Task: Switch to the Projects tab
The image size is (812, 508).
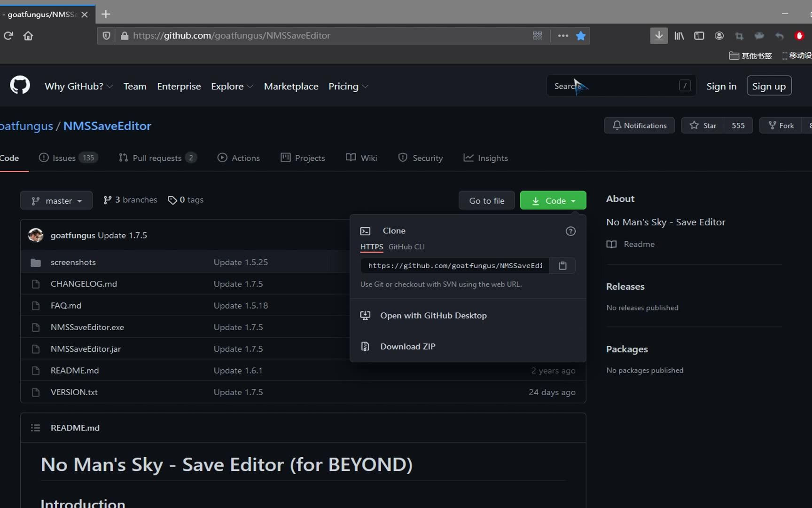Action: pyautogui.click(x=303, y=158)
